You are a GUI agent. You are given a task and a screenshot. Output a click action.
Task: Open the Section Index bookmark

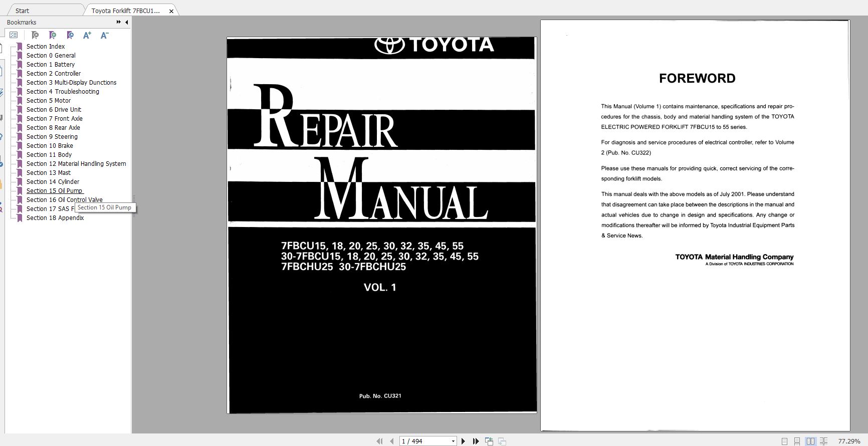(x=46, y=47)
